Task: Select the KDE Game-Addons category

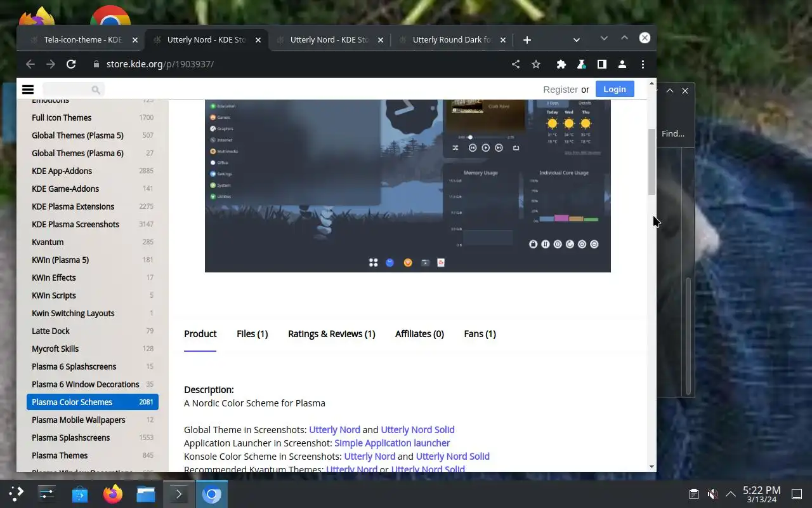Action: pos(93,189)
